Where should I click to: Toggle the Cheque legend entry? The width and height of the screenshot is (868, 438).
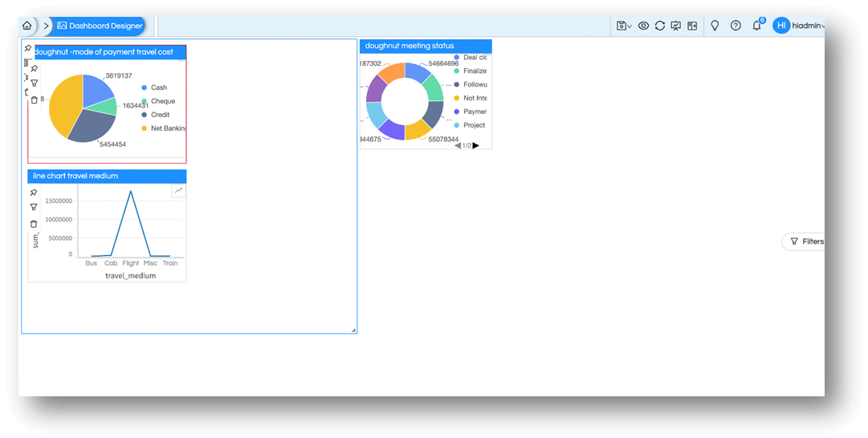coord(157,101)
